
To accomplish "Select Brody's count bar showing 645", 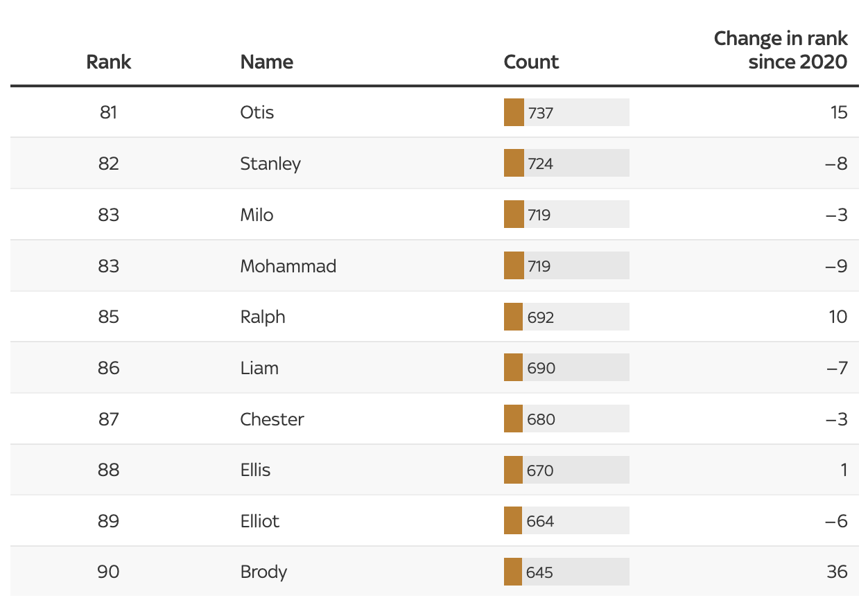I will point(566,572).
